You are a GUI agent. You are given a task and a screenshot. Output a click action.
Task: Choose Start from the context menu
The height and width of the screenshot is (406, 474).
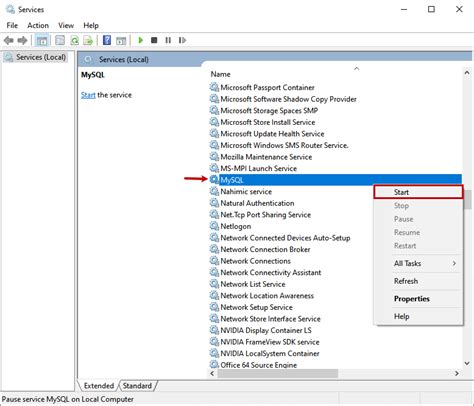pos(418,192)
